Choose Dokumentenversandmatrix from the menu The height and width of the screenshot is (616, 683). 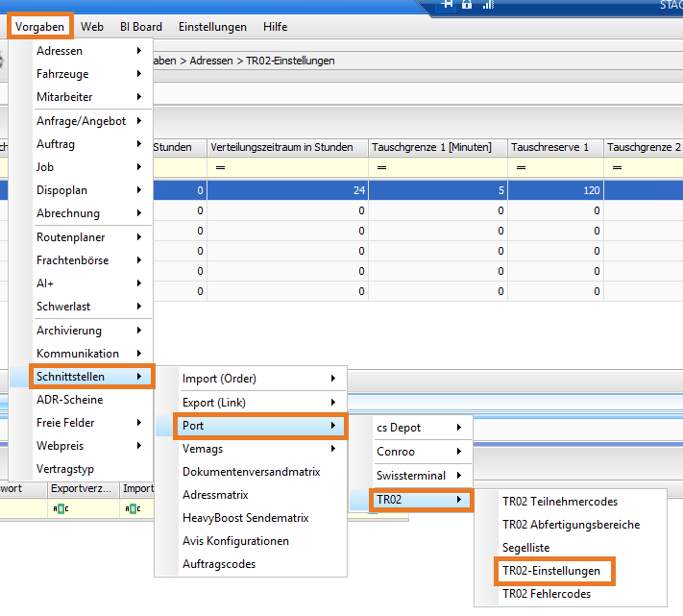tap(250, 472)
